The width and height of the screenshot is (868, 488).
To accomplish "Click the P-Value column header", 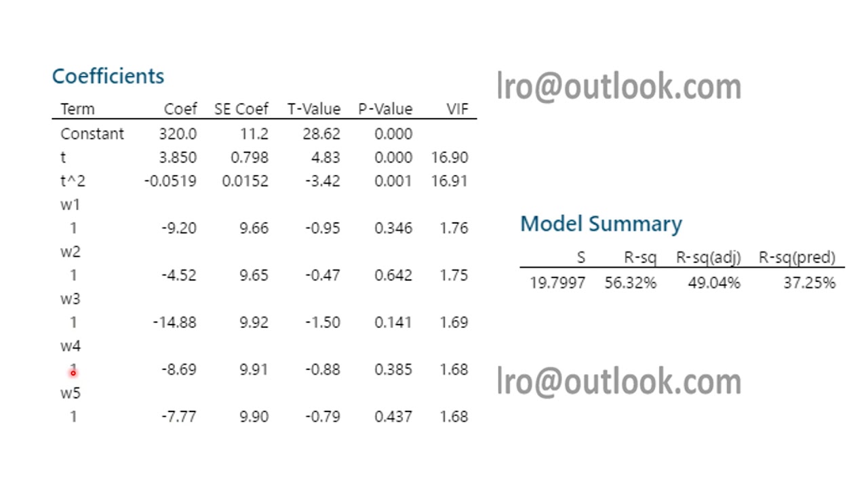I will click(385, 109).
